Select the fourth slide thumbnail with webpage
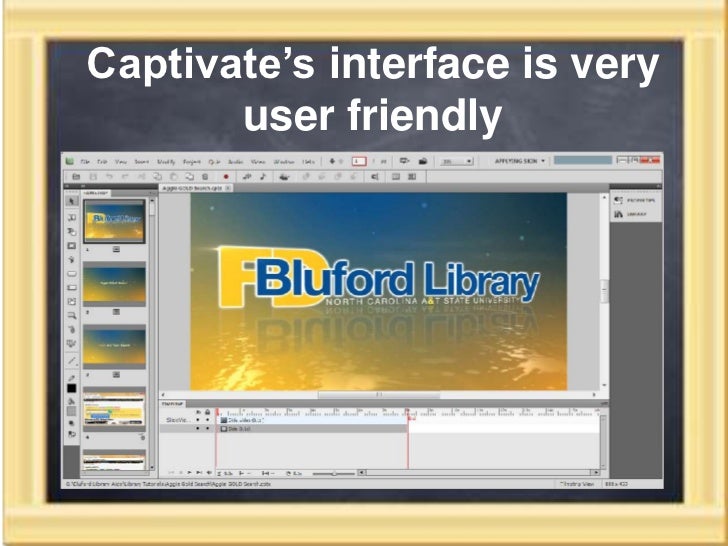The height and width of the screenshot is (546, 728). coord(114,409)
